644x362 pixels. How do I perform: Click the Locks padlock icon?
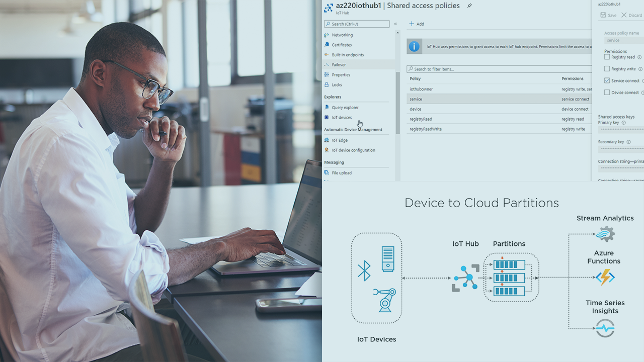tap(327, 85)
